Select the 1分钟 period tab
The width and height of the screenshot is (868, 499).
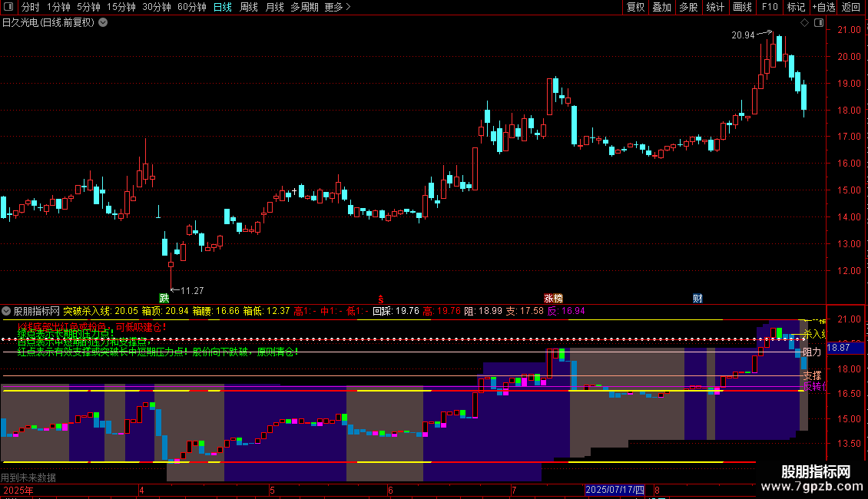(x=58, y=7)
